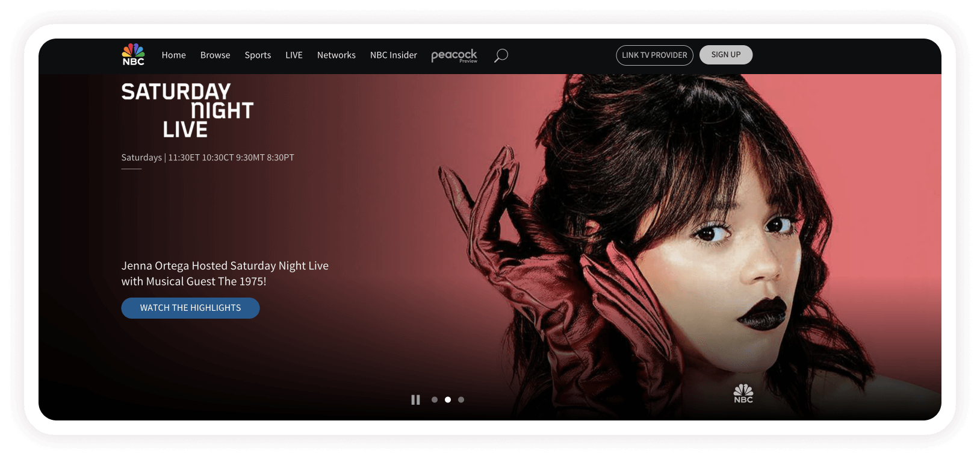
Task: Open the Peacock Preview logo link
Action: tap(454, 55)
